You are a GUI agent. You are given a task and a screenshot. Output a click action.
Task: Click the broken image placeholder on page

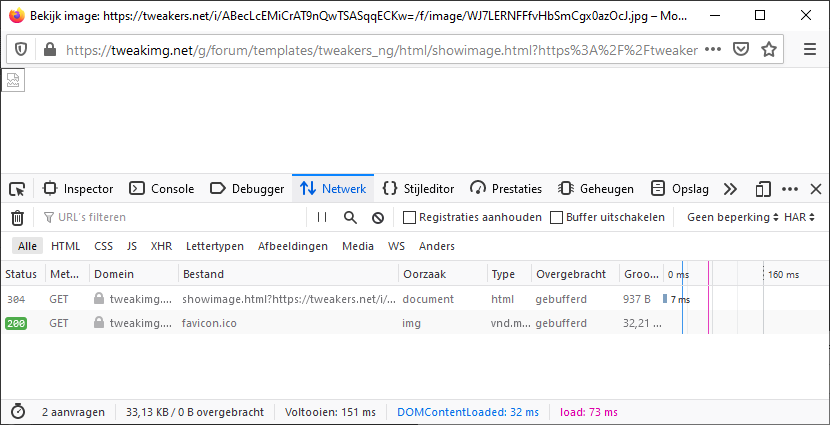point(13,80)
